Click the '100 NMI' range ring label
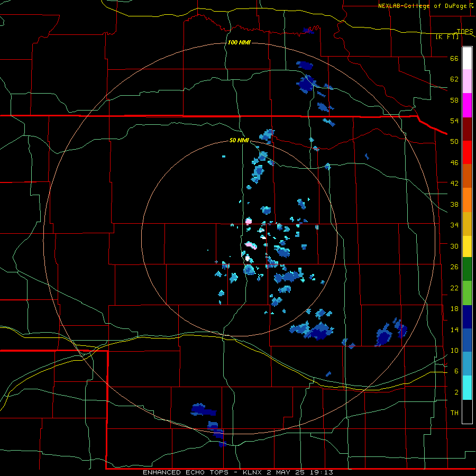476x476 pixels. coord(239,42)
